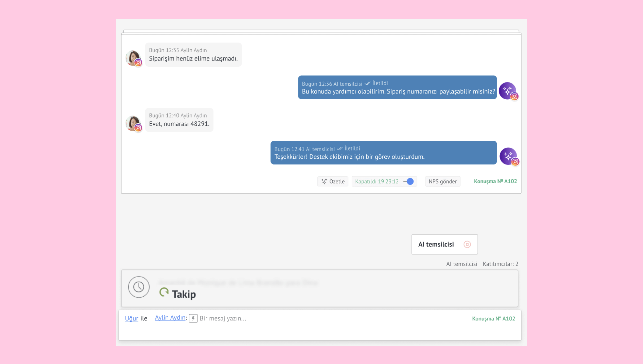
Task: Select the AI temsilcisi popup card
Action: (x=436, y=244)
